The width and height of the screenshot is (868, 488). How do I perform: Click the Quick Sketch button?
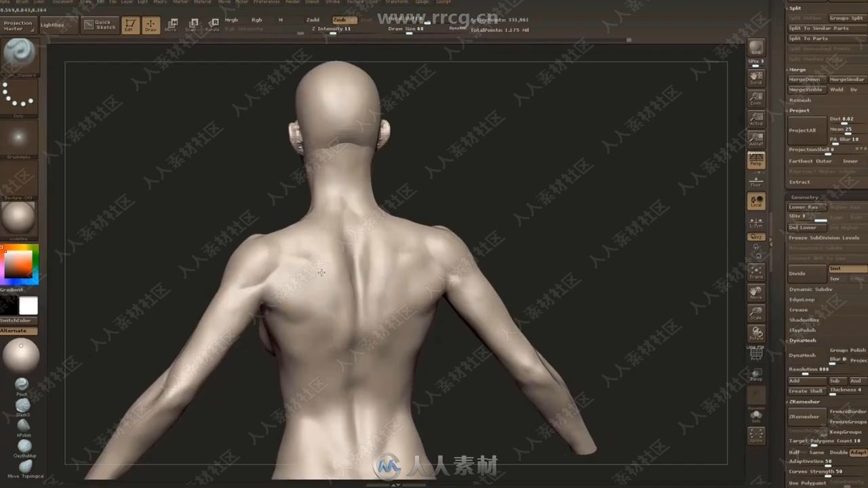99,25
